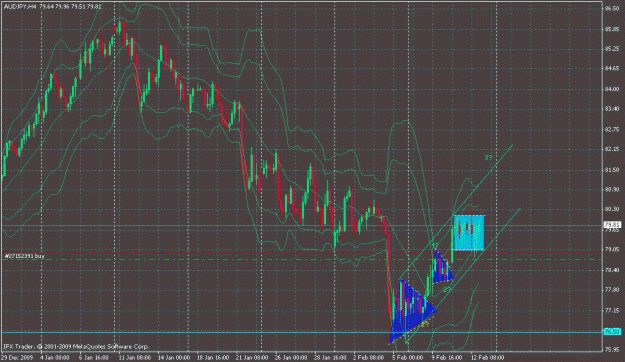Screen dimensions: 625x362
Task: Click the 5 Feb 00:00 time label
Action: pos(408,358)
